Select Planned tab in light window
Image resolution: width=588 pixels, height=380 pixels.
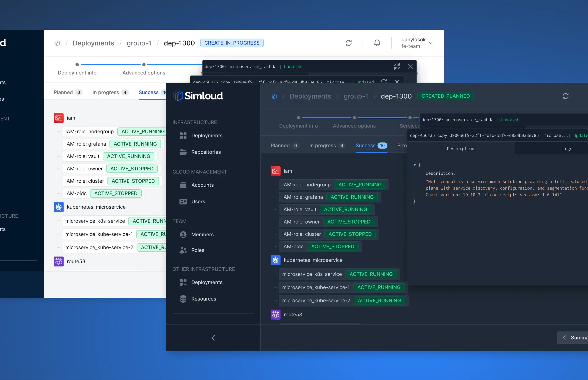tap(68, 92)
